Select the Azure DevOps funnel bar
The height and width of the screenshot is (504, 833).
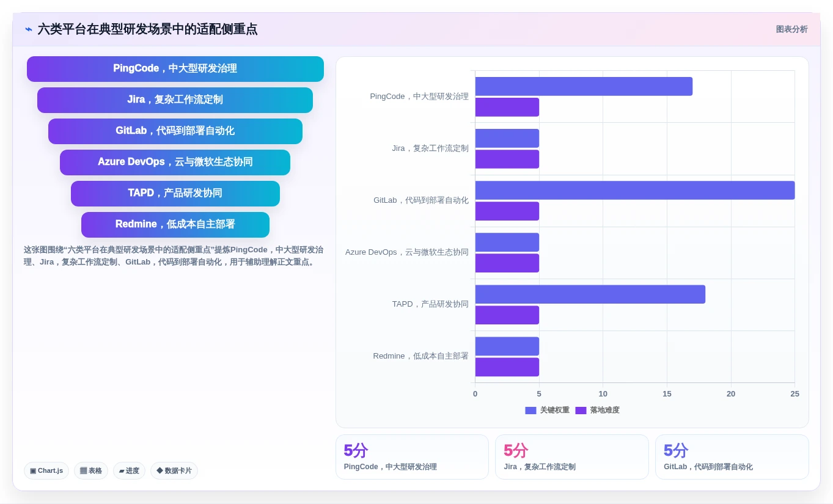[175, 163]
